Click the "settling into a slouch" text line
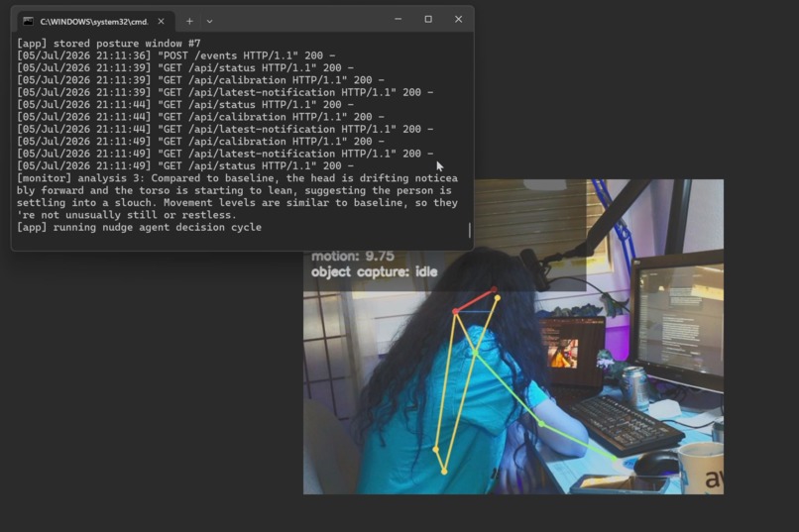Viewport: 799px width, 532px height. pos(237,203)
